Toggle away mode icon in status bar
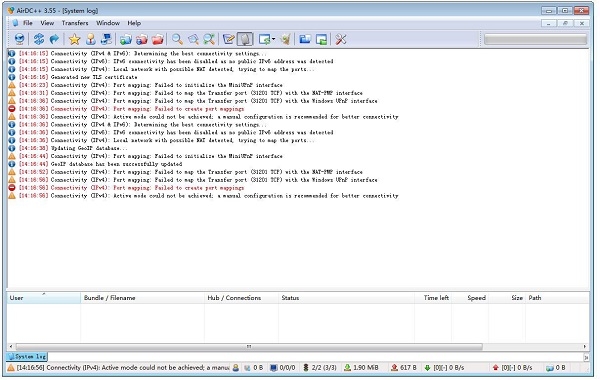The width and height of the screenshot is (600, 380). [236, 367]
